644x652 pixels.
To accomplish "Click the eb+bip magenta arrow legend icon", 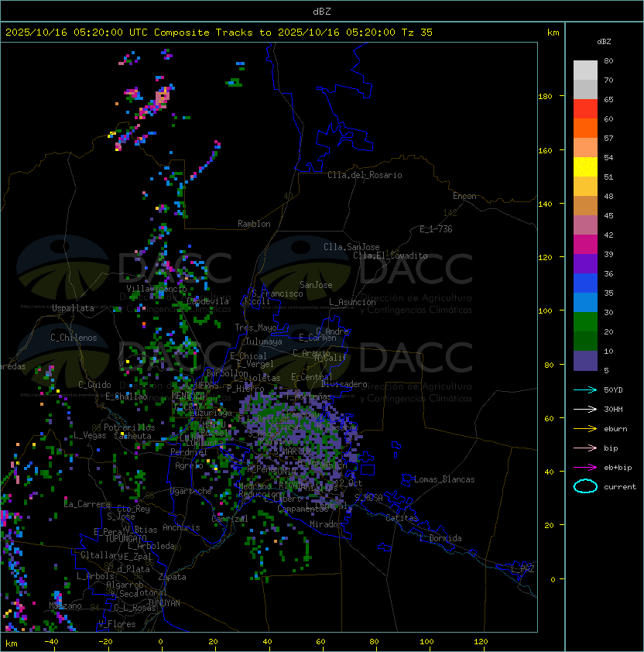I will pyautogui.click(x=585, y=468).
